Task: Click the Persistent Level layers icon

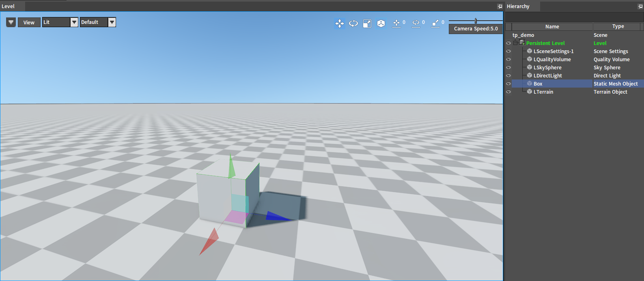Action: tap(522, 43)
